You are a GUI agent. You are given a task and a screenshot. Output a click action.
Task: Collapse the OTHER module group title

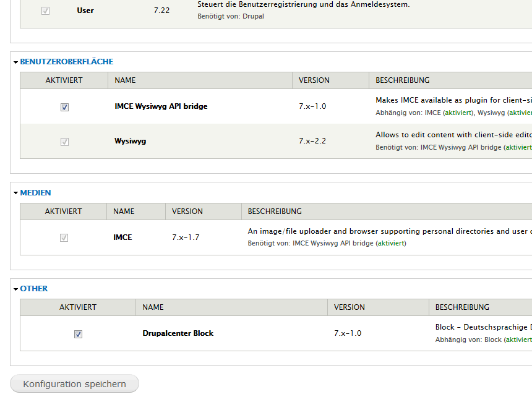33,289
